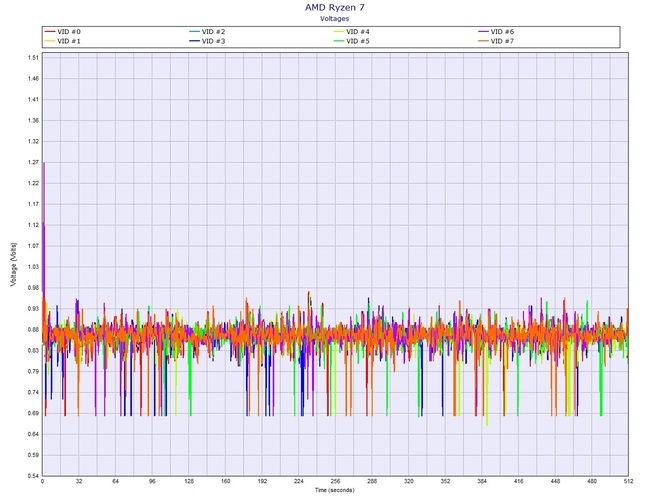
Task: Click the Voltages subtitle
Action: click(335, 19)
